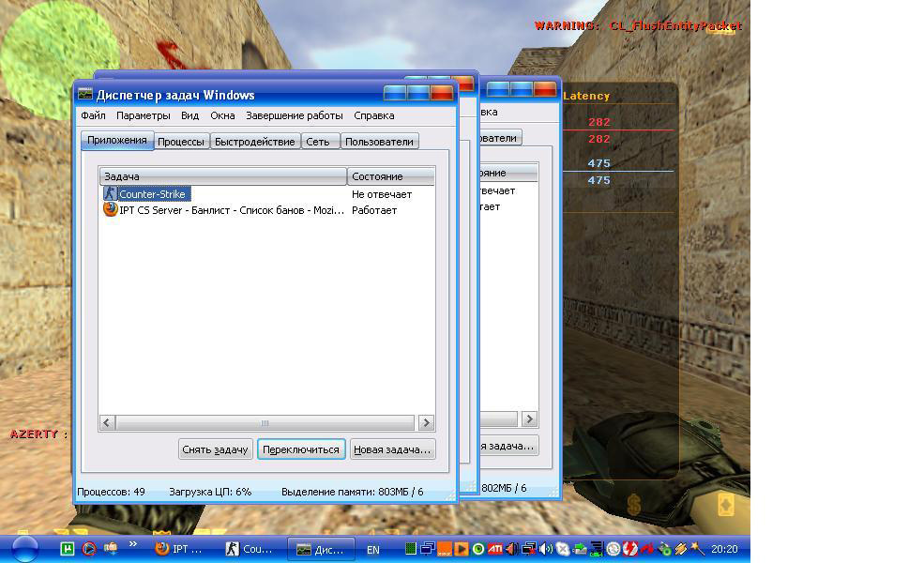Open the red ATI tray icon
The width and height of the screenshot is (924, 563).
click(495, 549)
